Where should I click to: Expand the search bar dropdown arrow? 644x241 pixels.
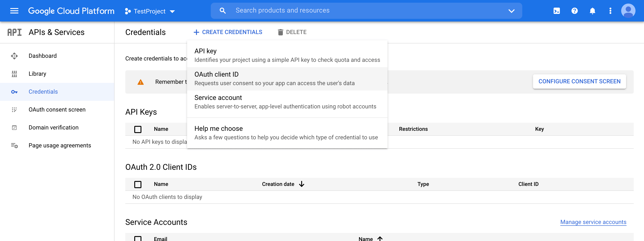(x=511, y=11)
